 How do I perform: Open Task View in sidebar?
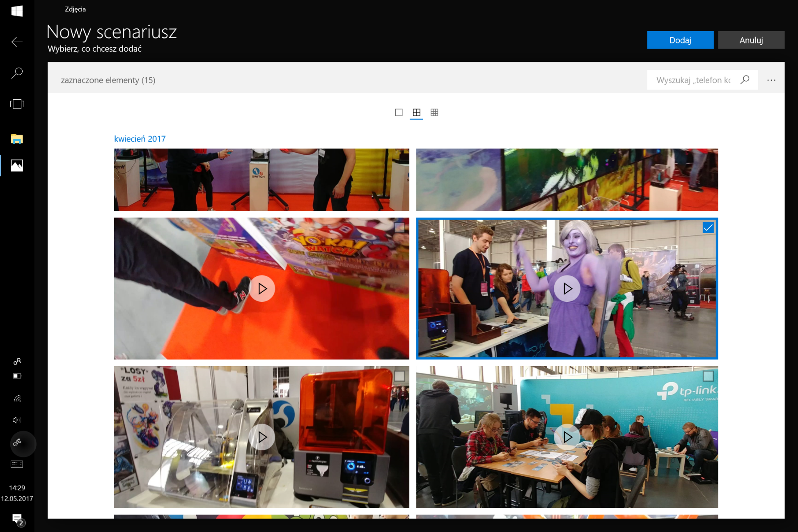[x=17, y=104]
